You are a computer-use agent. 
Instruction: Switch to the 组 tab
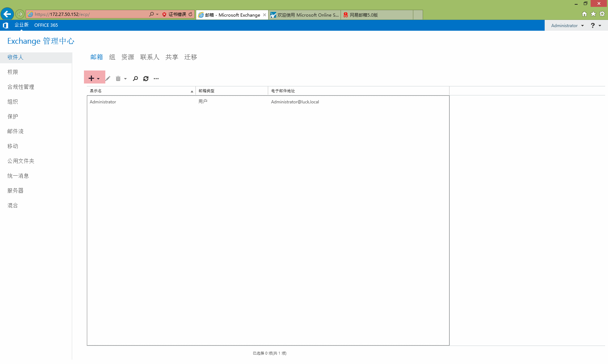pyautogui.click(x=112, y=57)
